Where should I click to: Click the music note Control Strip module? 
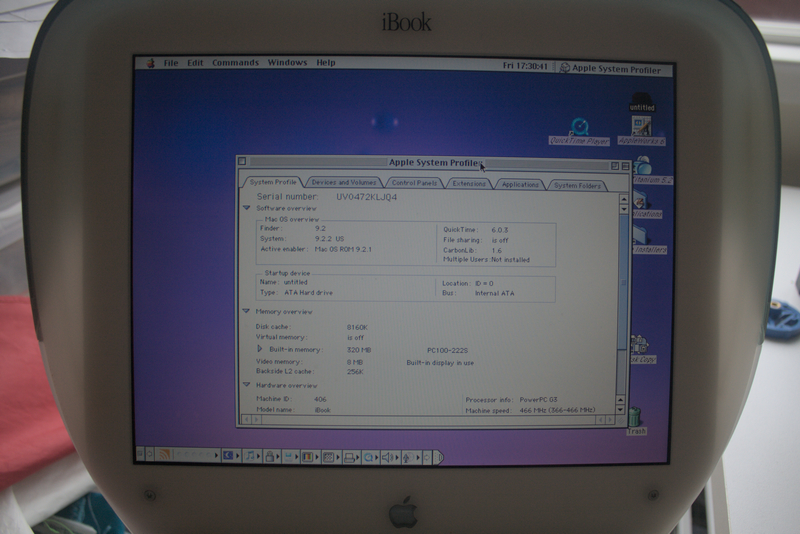click(250, 456)
